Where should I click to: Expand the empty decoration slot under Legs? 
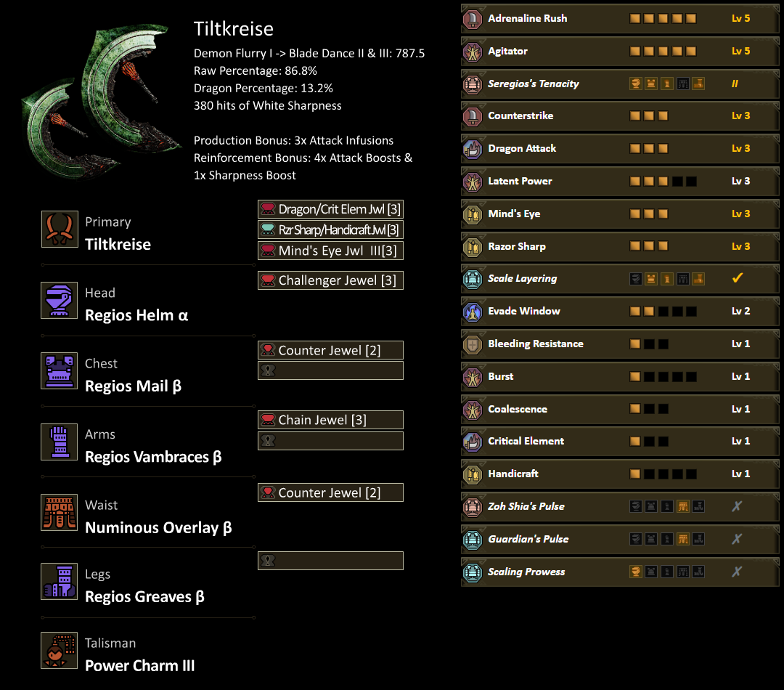point(330,561)
